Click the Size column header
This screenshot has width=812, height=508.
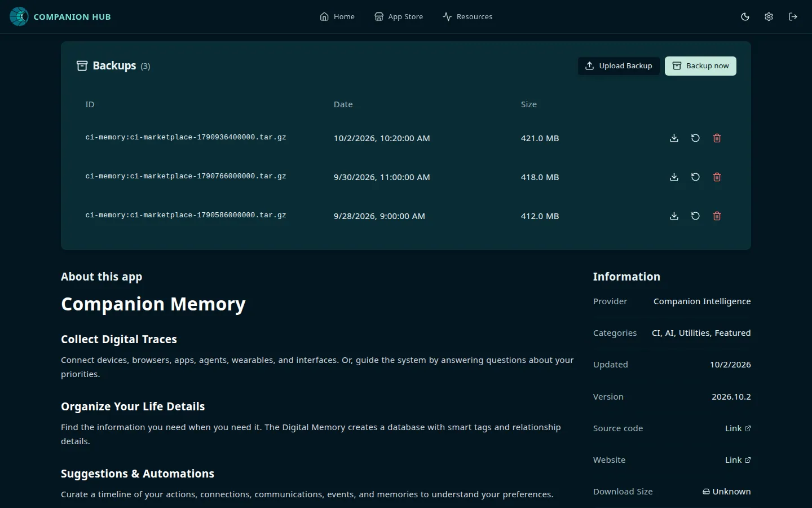pyautogui.click(x=529, y=104)
